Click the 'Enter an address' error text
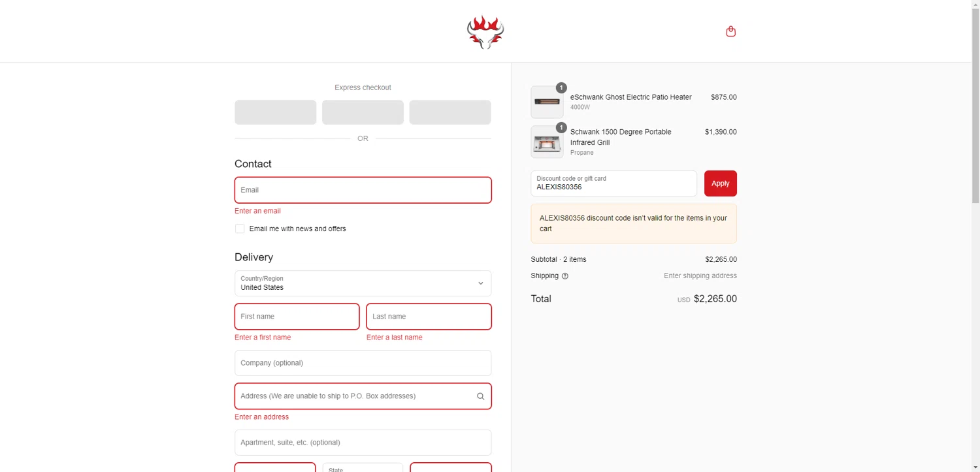The width and height of the screenshot is (980, 472). (261, 417)
